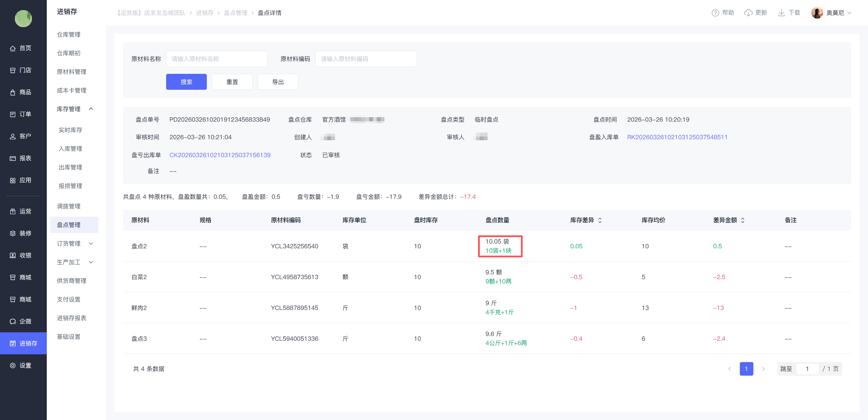Expand the 生产加工 submenu
This screenshot has width=868, height=420.
pyautogui.click(x=91, y=262)
